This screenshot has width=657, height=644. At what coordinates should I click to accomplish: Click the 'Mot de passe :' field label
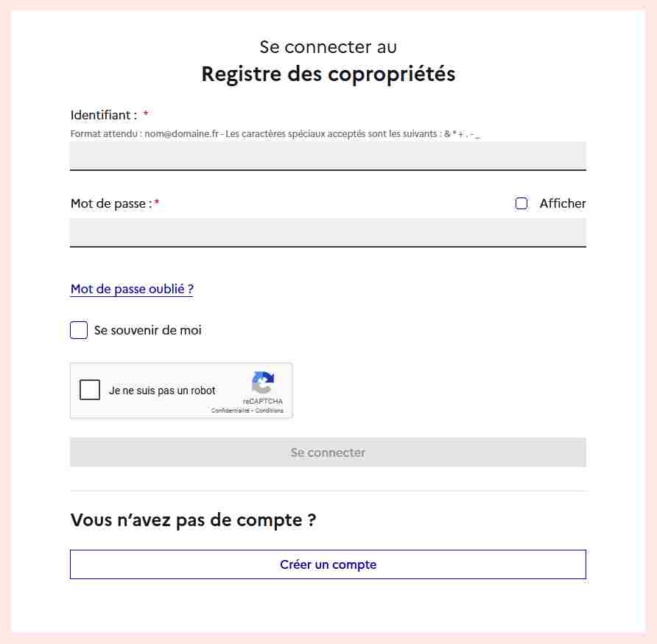coord(108,203)
